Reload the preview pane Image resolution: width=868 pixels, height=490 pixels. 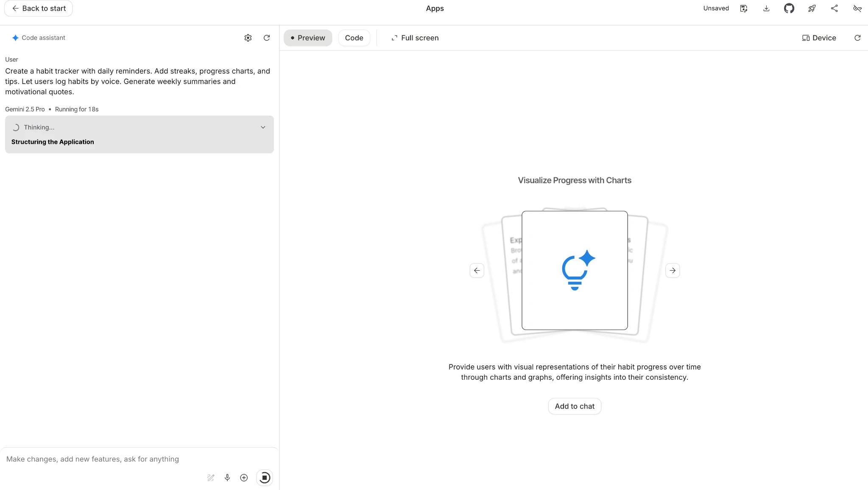coord(857,38)
